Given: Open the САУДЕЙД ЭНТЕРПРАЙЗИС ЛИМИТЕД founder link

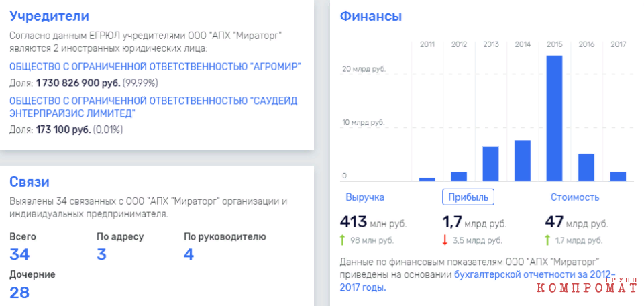Looking at the screenshot, I should click(x=153, y=107).
